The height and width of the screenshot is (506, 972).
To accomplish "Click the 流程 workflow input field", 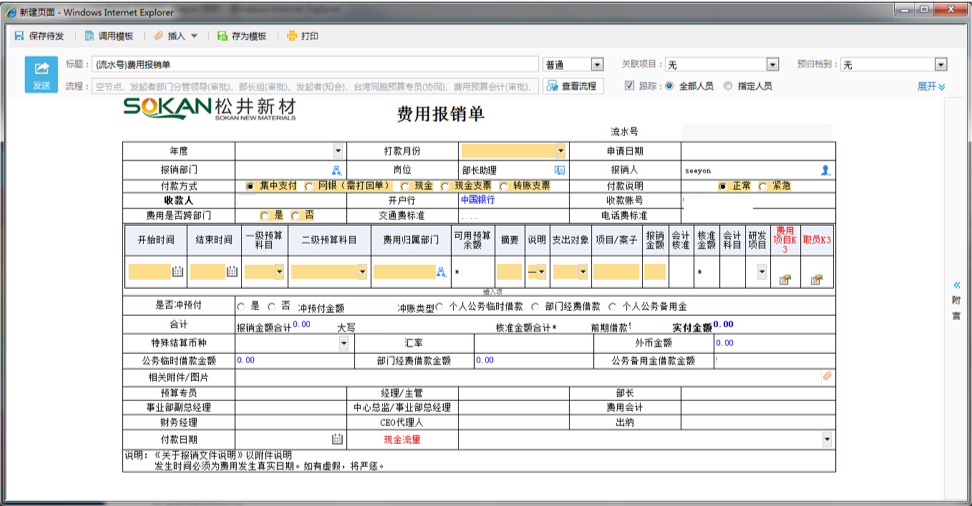I will (x=315, y=86).
